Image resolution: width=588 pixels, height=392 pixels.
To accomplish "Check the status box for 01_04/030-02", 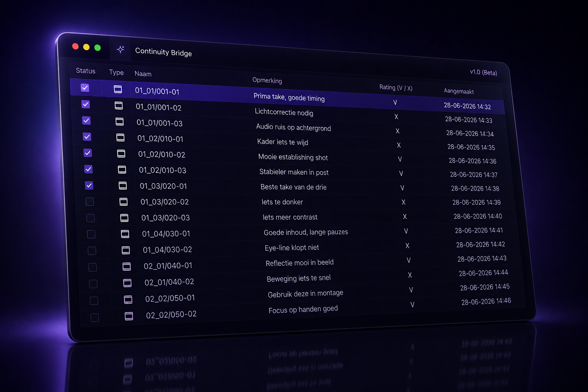I will 92,250.
